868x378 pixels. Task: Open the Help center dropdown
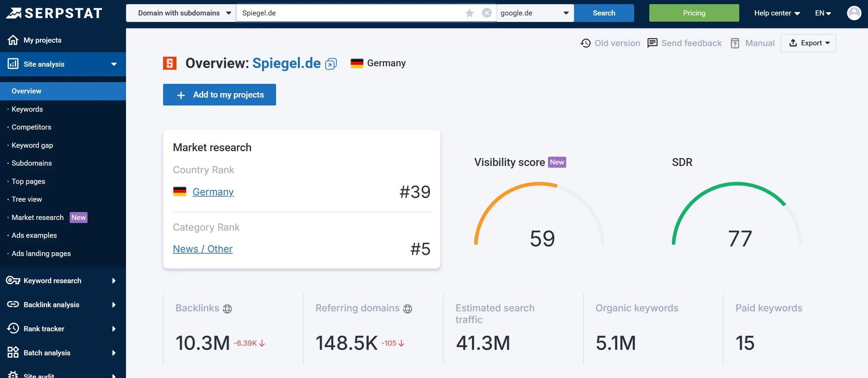coord(777,13)
